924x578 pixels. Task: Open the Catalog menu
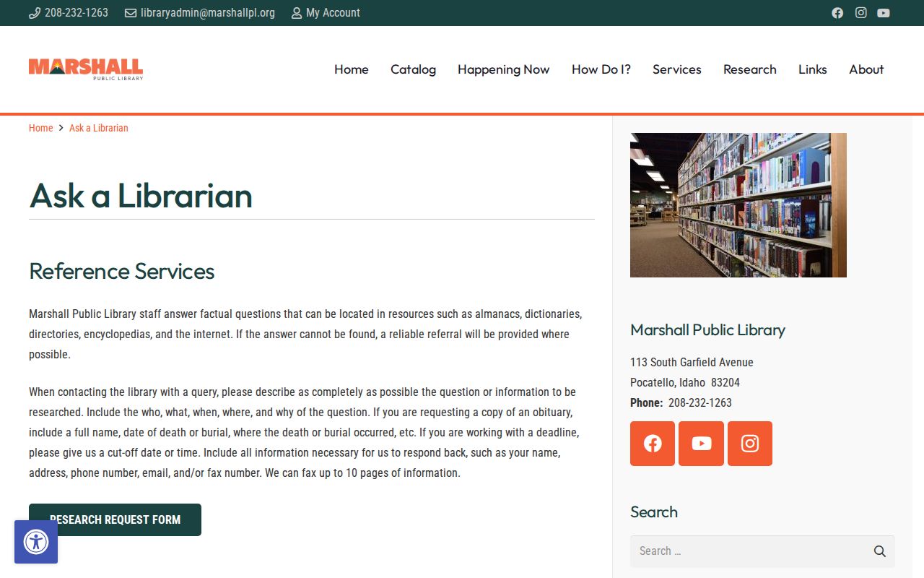(x=413, y=69)
